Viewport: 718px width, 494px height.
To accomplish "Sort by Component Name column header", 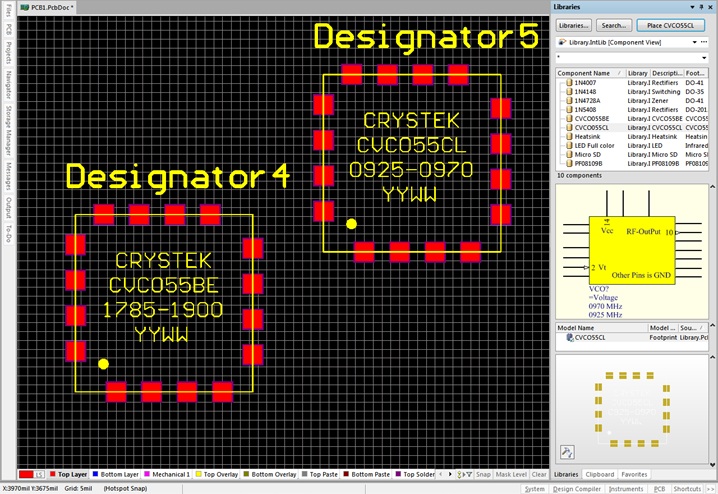I will 590,73.
